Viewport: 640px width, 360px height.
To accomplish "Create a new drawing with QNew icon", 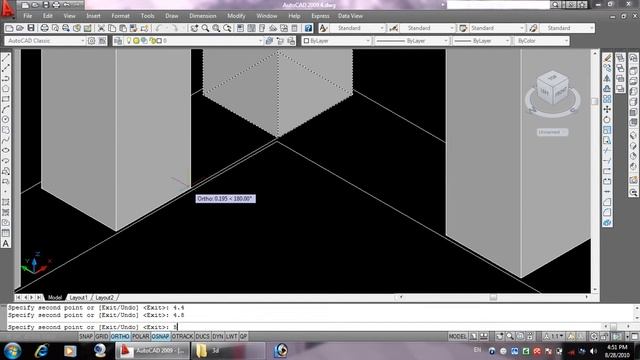I will click(9, 28).
